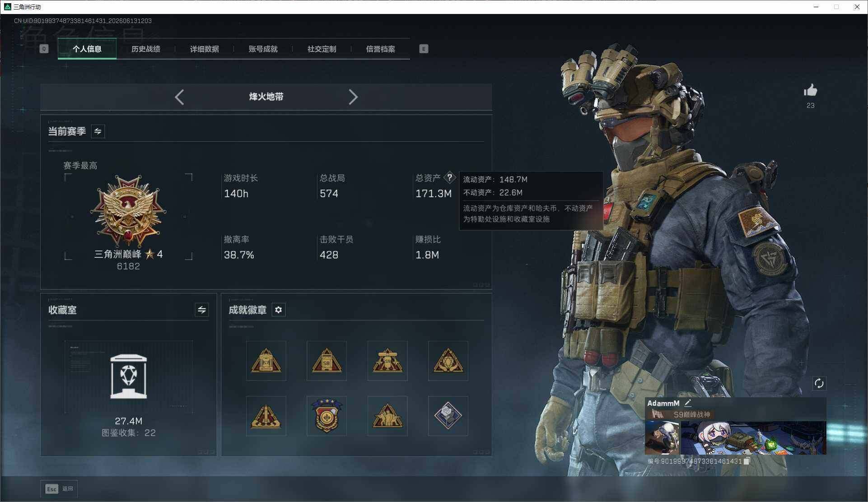Go to next game mode with right chevron

click(353, 97)
